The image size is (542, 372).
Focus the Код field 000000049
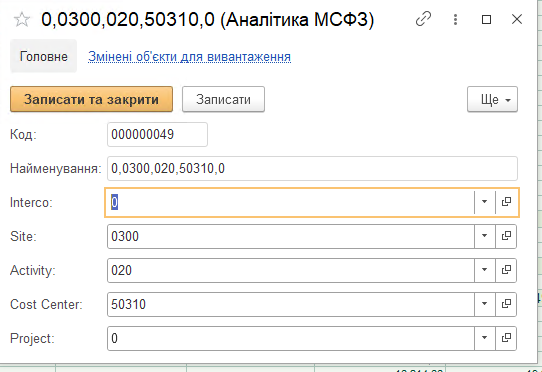tap(157, 134)
